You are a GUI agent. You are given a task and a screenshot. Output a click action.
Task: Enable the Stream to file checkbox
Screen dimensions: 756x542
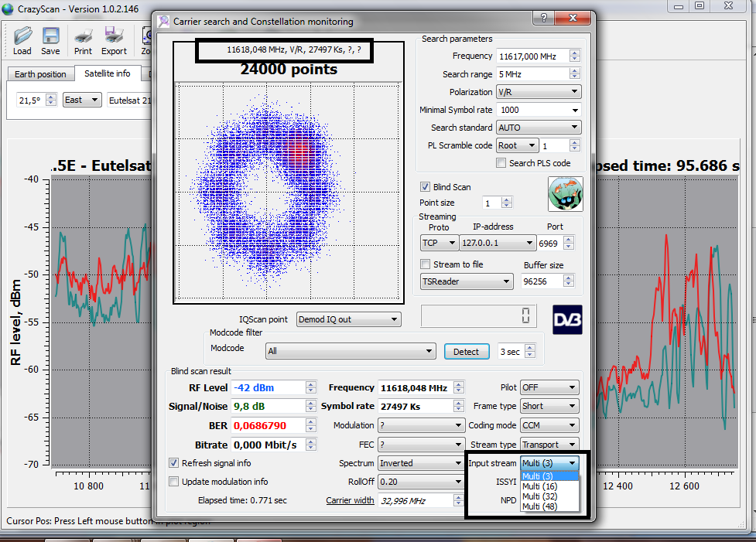[425, 264]
